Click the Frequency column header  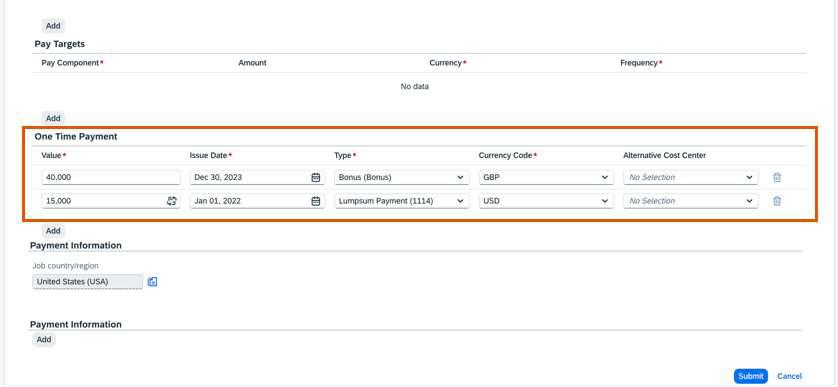[x=641, y=63]
